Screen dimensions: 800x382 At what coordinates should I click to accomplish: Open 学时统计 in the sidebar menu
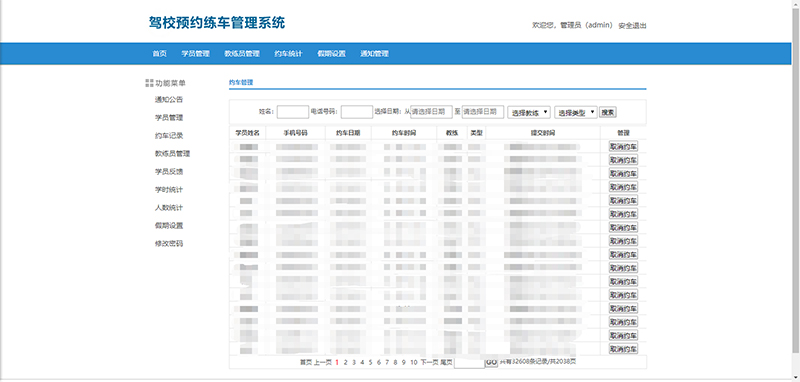169,190
